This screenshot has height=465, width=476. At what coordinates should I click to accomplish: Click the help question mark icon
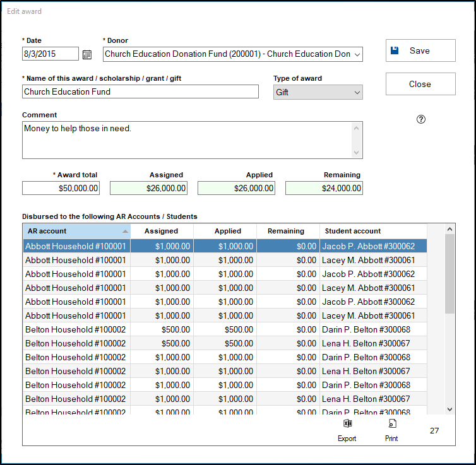click(421, 119)
